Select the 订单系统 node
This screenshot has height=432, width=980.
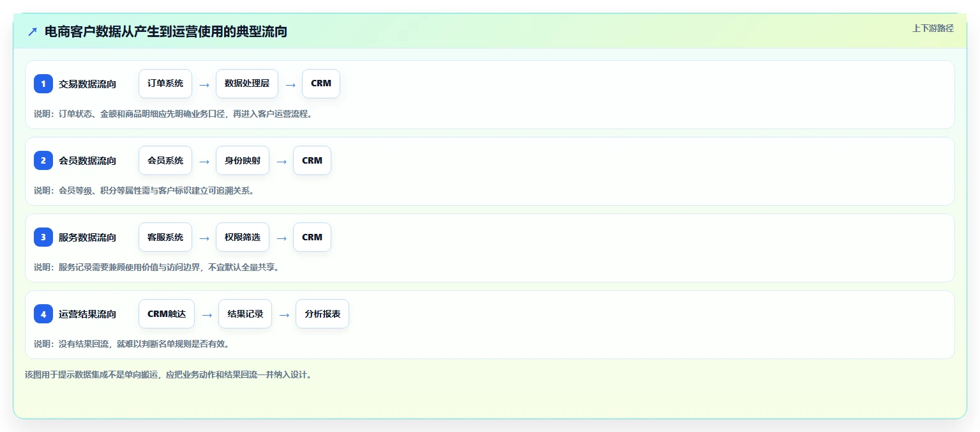pyautogui.click(x=165, y=84)
